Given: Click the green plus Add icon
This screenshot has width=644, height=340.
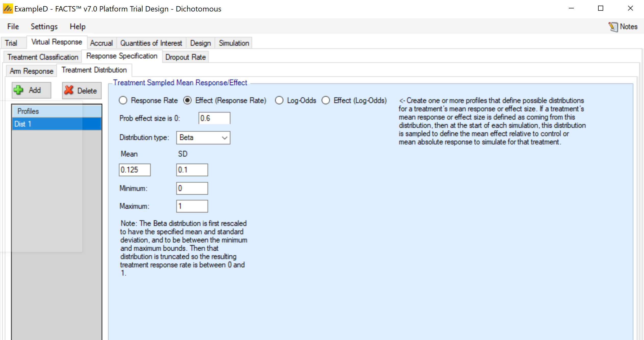Looking at the screenshot, I should click(19, 90).
